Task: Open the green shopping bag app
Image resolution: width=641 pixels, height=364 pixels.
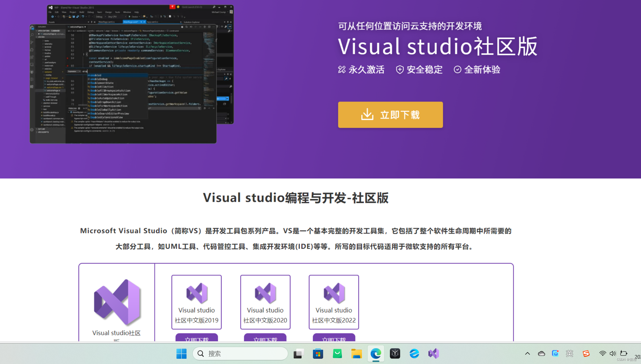Action: (337, 353)
